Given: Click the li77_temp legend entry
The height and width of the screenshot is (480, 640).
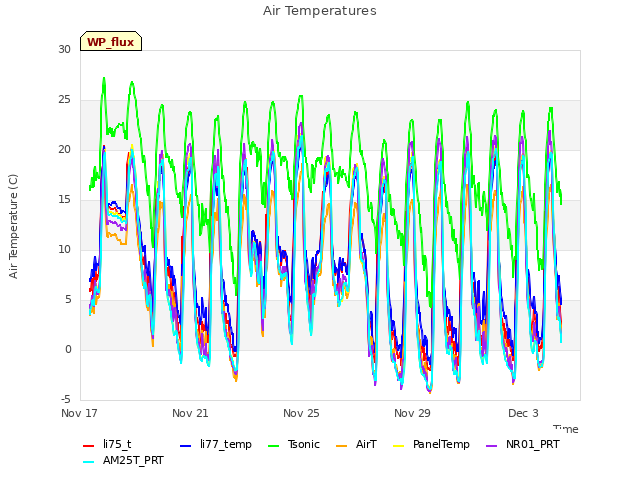Looking at the screenshot, I should click(x=216, y=444).
